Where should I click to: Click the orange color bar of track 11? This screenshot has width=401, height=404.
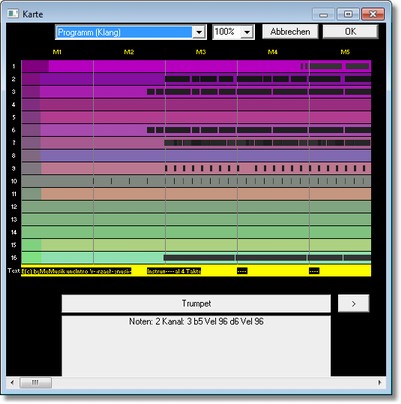pyautogui.click(x=206, y=194)
